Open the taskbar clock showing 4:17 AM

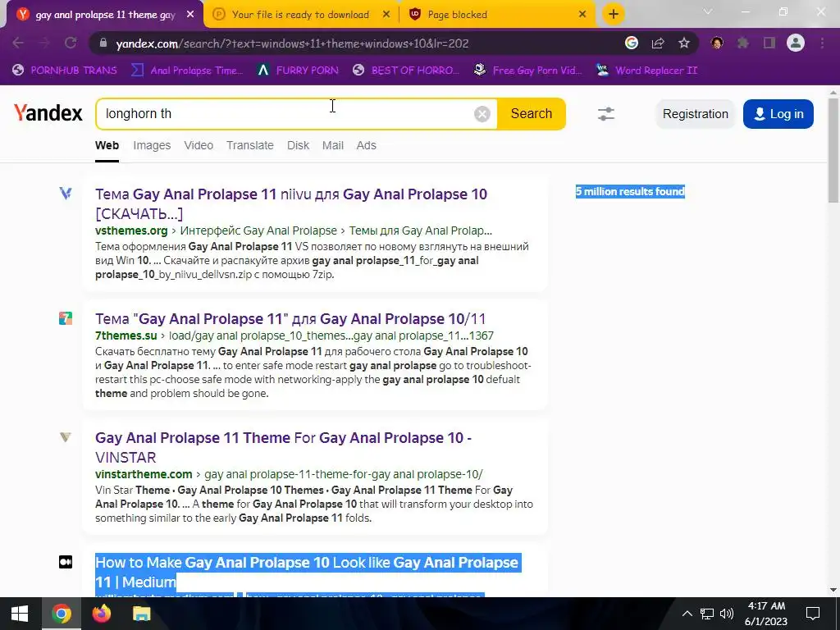[766, 614]
